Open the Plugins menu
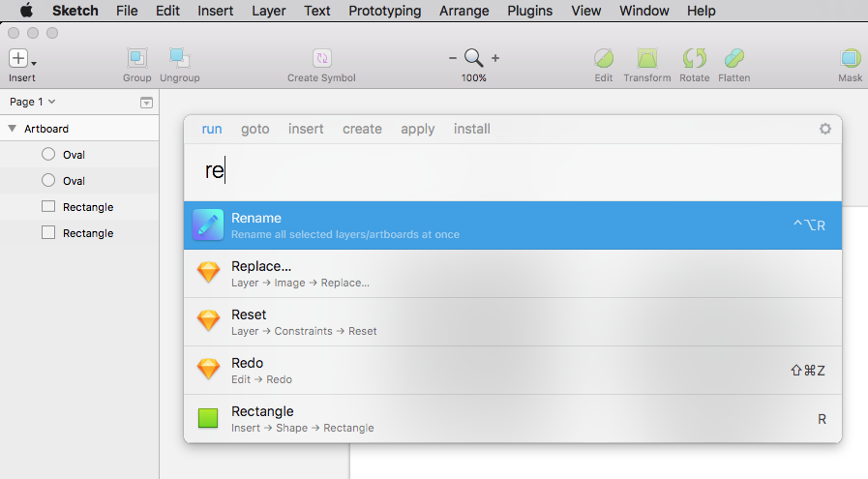 [529, 11]
